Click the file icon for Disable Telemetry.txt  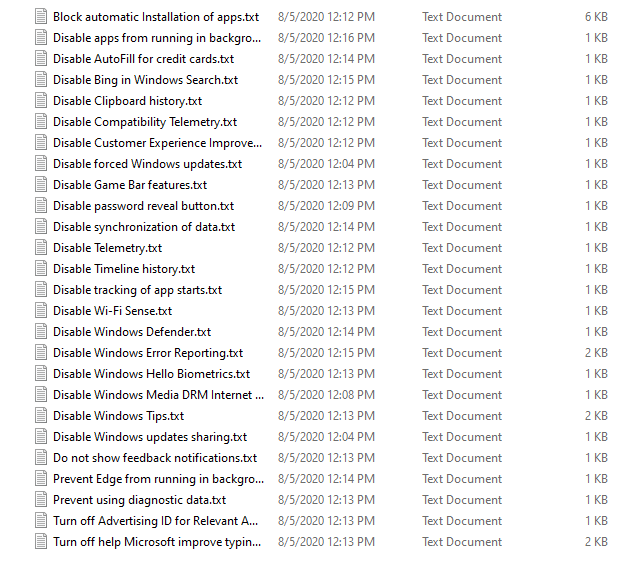(x=41, y=248)
